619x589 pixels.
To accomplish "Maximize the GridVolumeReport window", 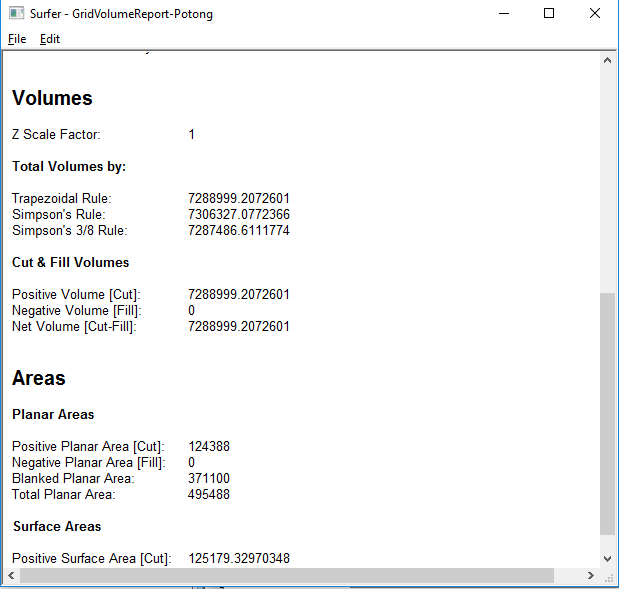I will (549, 13).
